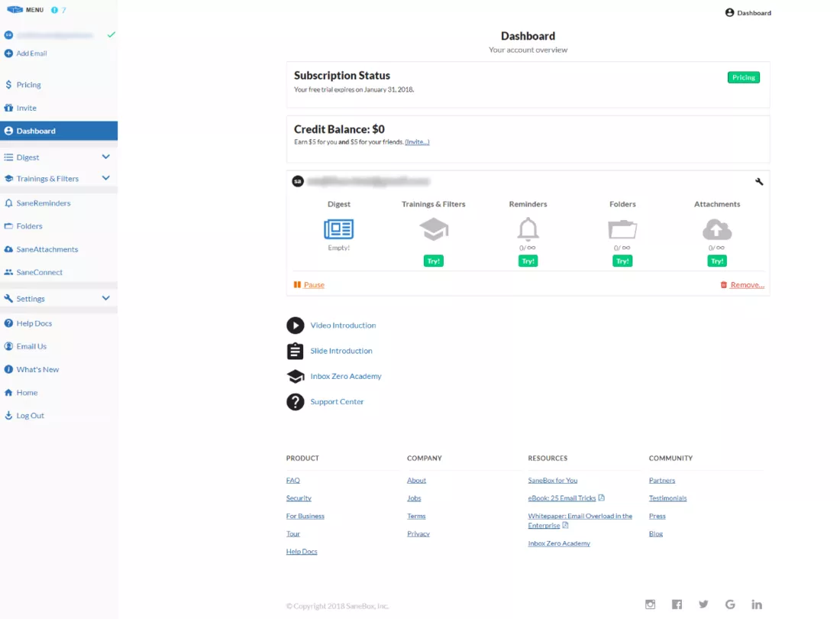This screenshot has width=840, height=619.
Task: Click the Support Center question mark icon
Action: click(x=296, y=402)
